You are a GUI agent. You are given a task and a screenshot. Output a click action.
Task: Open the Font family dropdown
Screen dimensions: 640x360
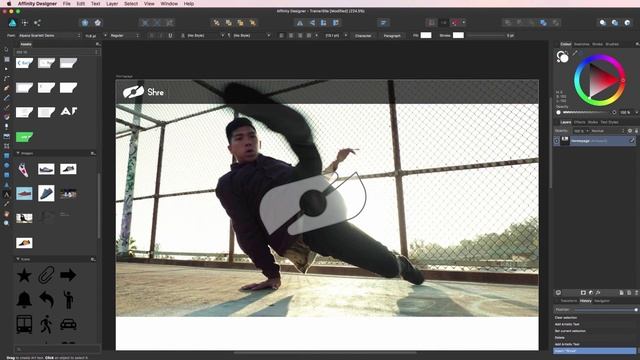pyautogui.click(x=49, y=36)
